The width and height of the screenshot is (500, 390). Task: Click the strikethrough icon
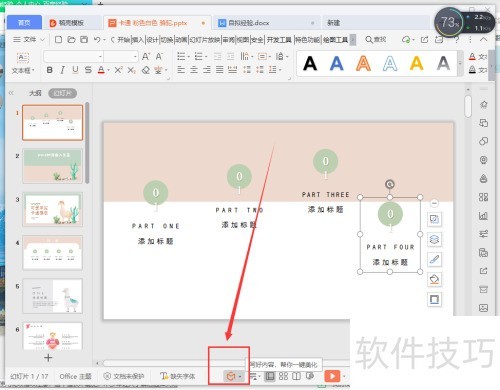88,70
